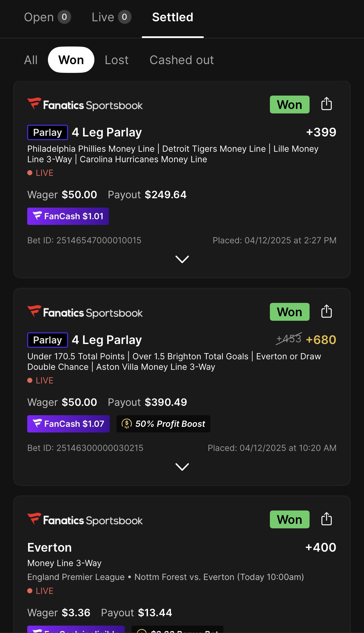Select the Lost filter pill
Screen dimensions: 364x633
click(x=117, y=60)
